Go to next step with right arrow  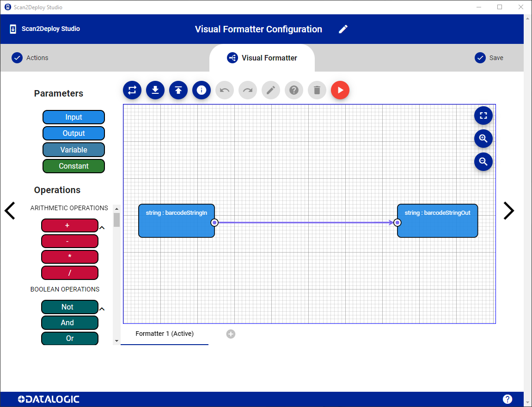coord(508,211)
